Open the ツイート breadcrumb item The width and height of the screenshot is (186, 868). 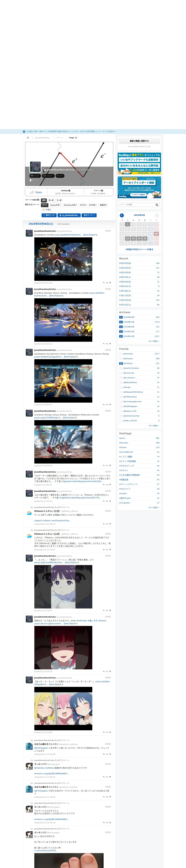(59, 137)
